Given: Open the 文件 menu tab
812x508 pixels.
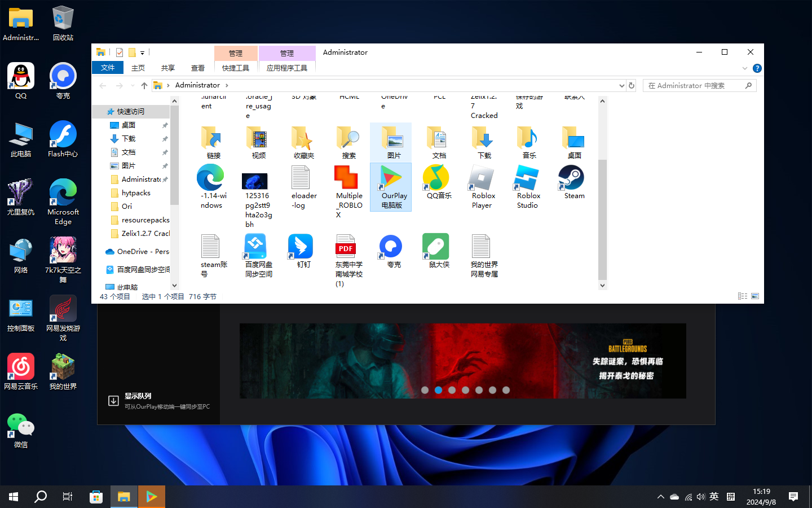Looking at the screenshot, I should (x=108, y=68).
